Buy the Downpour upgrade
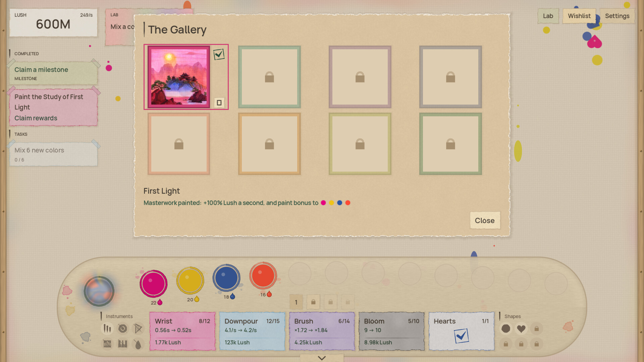The width and height of the screenshot is (644, 362). pyautogui.click(x=252, y=331)
